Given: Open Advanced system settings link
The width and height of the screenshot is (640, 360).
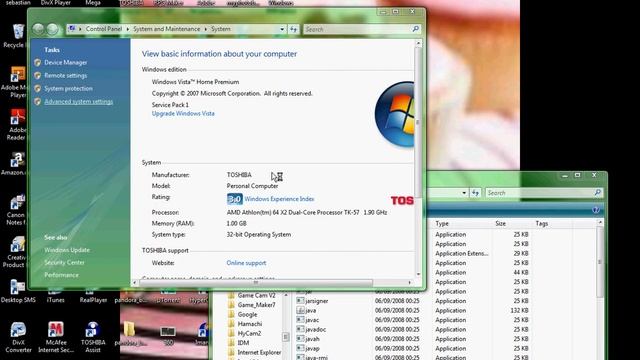Looking at the screenshot, I should [x=79, y=102].
